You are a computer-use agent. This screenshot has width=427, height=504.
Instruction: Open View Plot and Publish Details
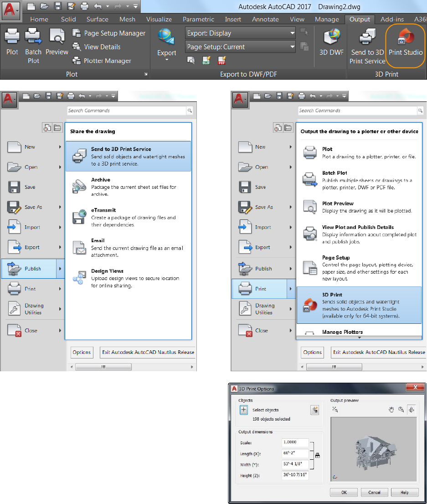359,234
